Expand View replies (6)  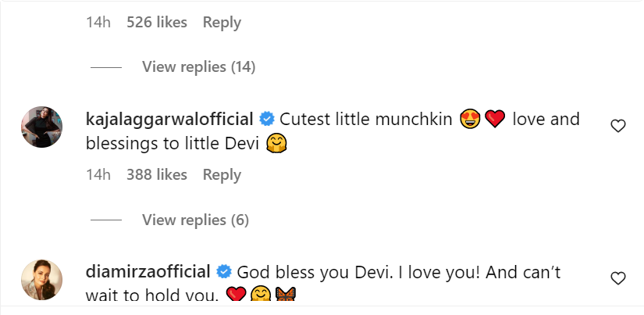(x=195, y=220)
